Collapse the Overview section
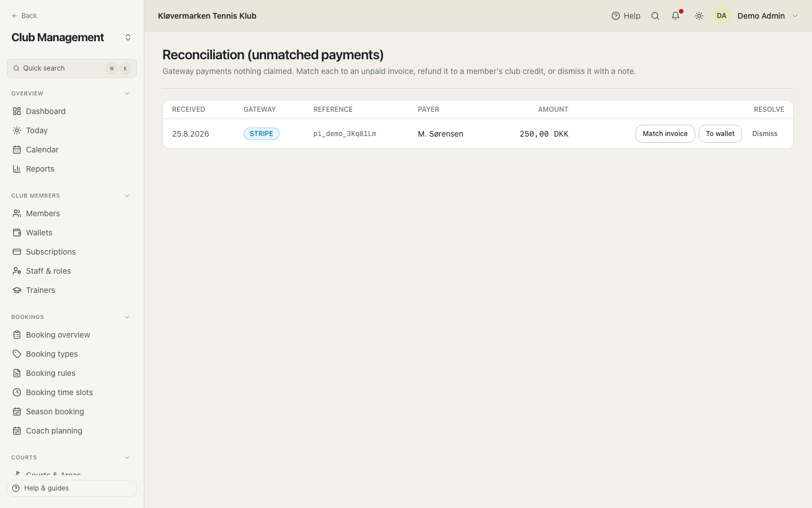The height and width of the screenshot is (508, 812). (x=127, y=94)
